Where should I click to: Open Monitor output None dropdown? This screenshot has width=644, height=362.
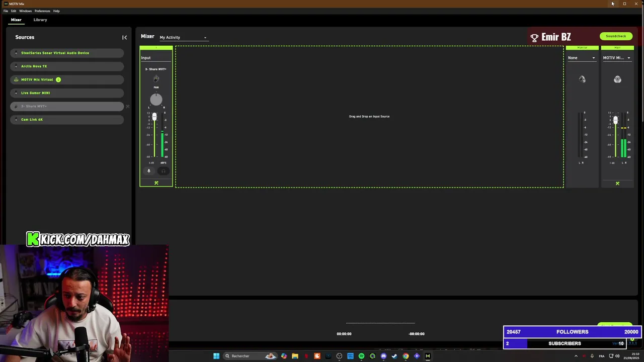581,58
